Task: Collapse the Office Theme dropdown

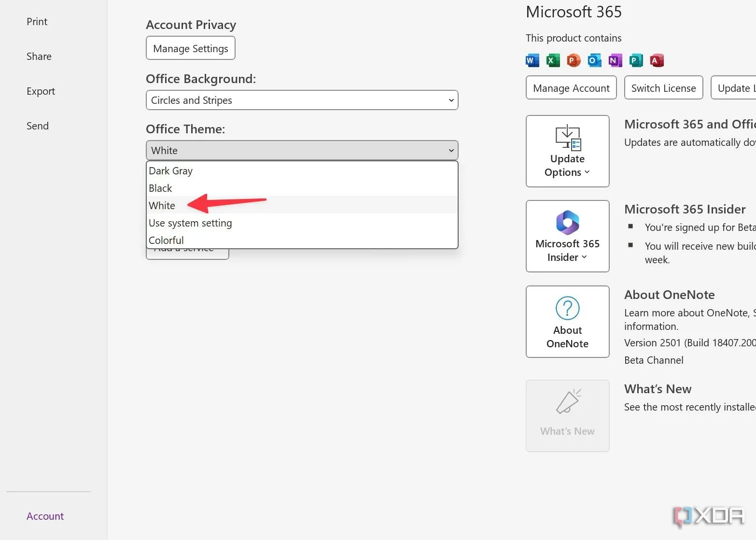Action: point(302,150)
